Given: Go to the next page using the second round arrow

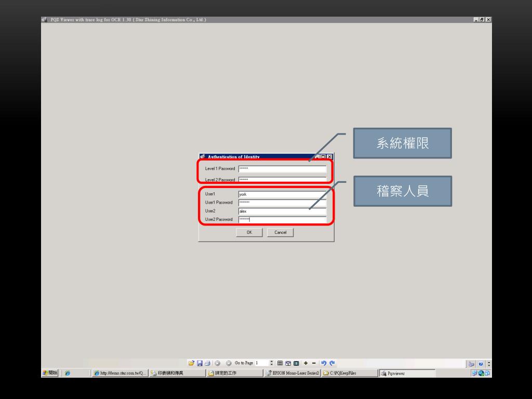Looking at the screenshot, I should (x=229, y=363).
